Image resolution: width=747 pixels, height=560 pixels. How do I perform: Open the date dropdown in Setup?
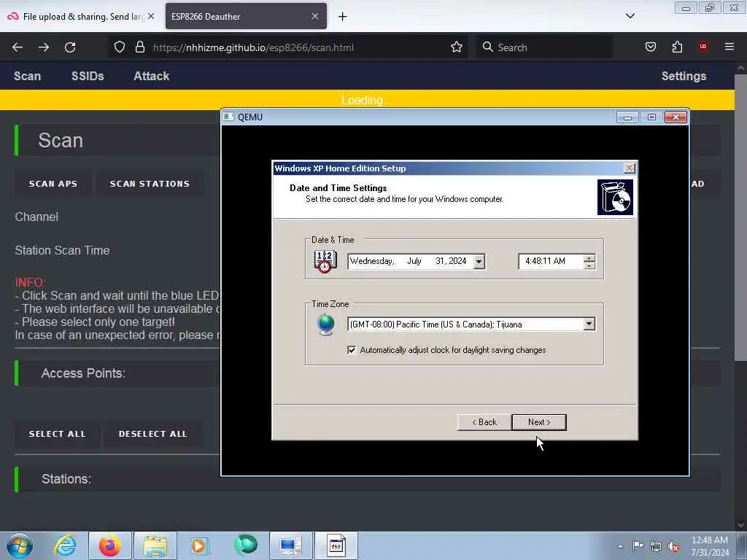[479, 262]
